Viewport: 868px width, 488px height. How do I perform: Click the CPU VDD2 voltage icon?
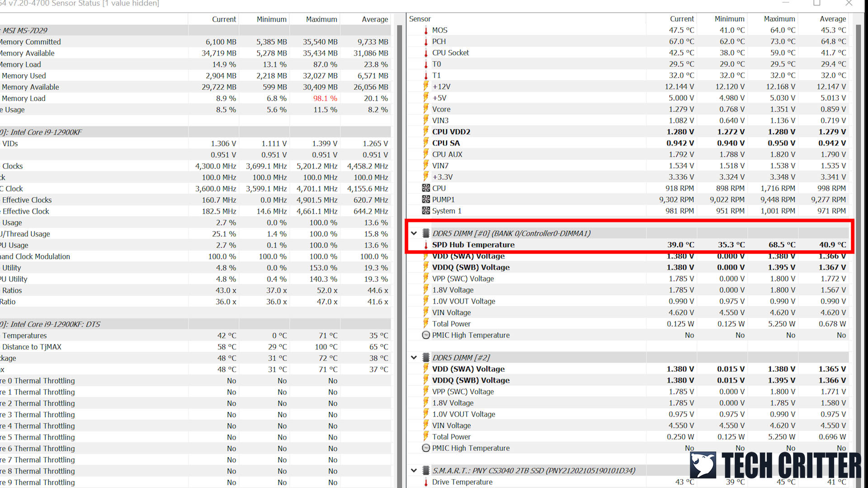tap(426, 131)
